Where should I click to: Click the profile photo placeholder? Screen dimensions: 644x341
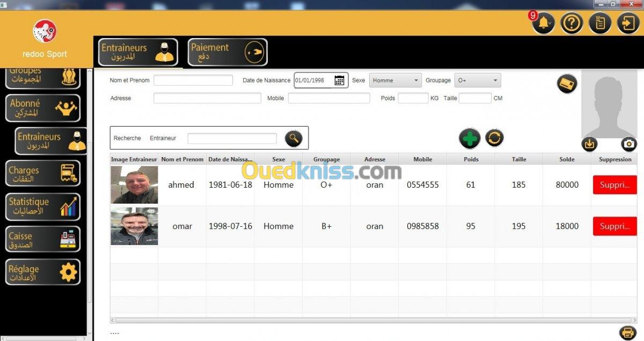click(x=609, y=105)
